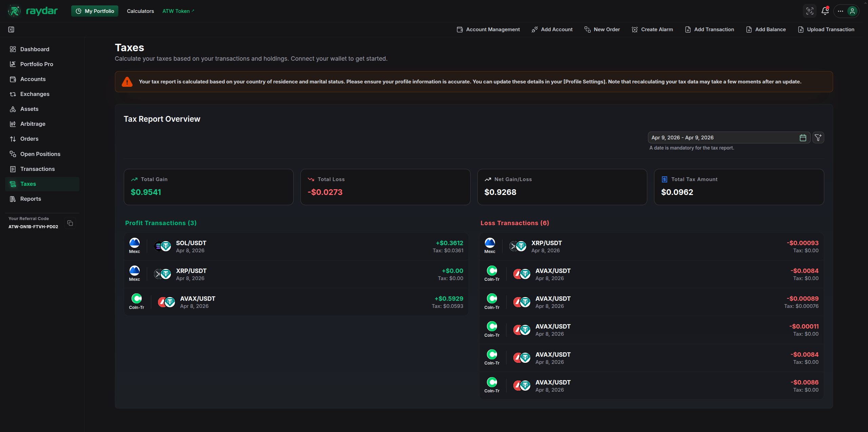Open the AVAX/USDT +$0.5929 transaction
Screen dimensions: 868x432
click(x=296, y=302)
